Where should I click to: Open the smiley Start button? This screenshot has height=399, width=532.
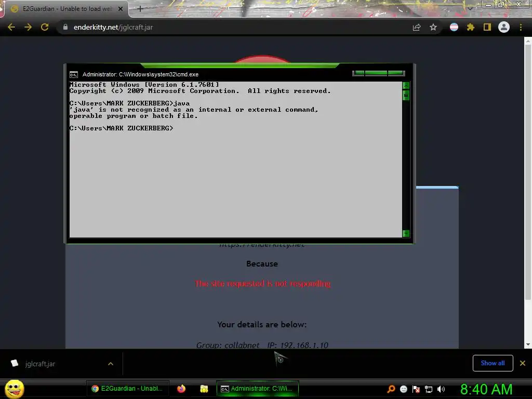pyautogui.click(x=14, y=389)
